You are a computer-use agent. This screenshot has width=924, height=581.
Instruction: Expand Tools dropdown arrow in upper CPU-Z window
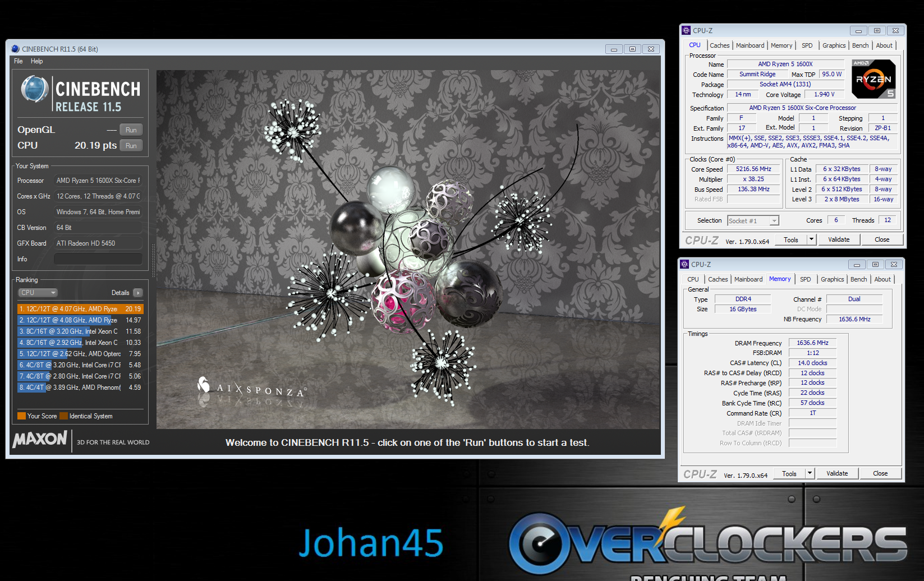(811, 239)
